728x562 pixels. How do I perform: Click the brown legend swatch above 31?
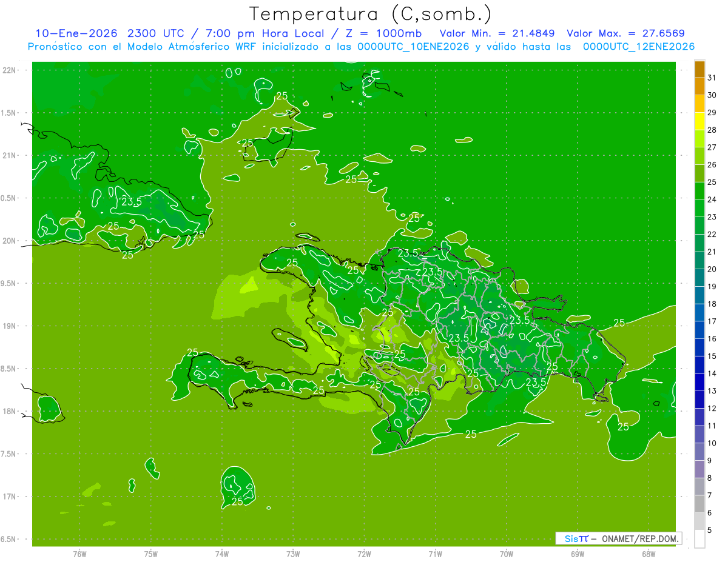coord(699,69)
